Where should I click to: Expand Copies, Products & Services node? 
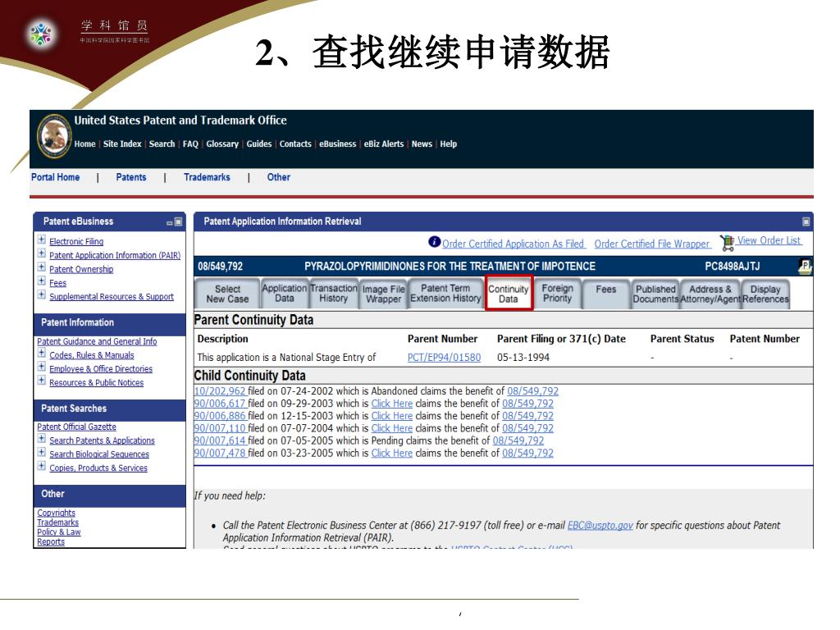[x=41, y=466]
